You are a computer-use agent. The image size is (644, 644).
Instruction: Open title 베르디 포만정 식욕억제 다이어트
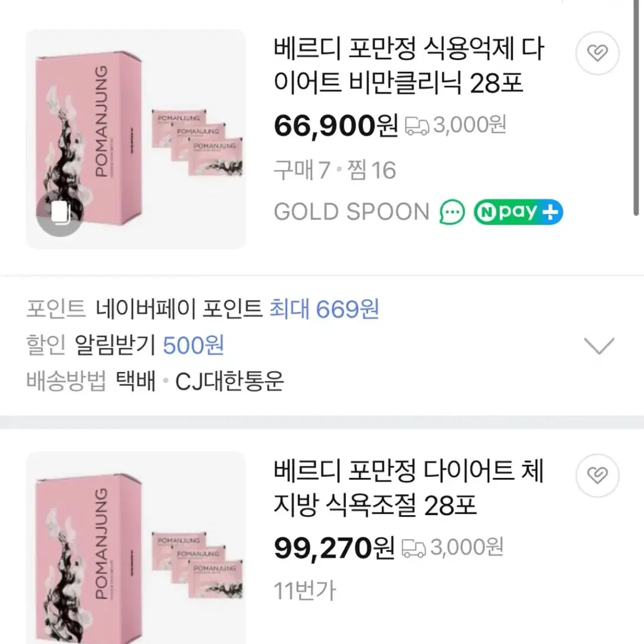pos(409,66)
